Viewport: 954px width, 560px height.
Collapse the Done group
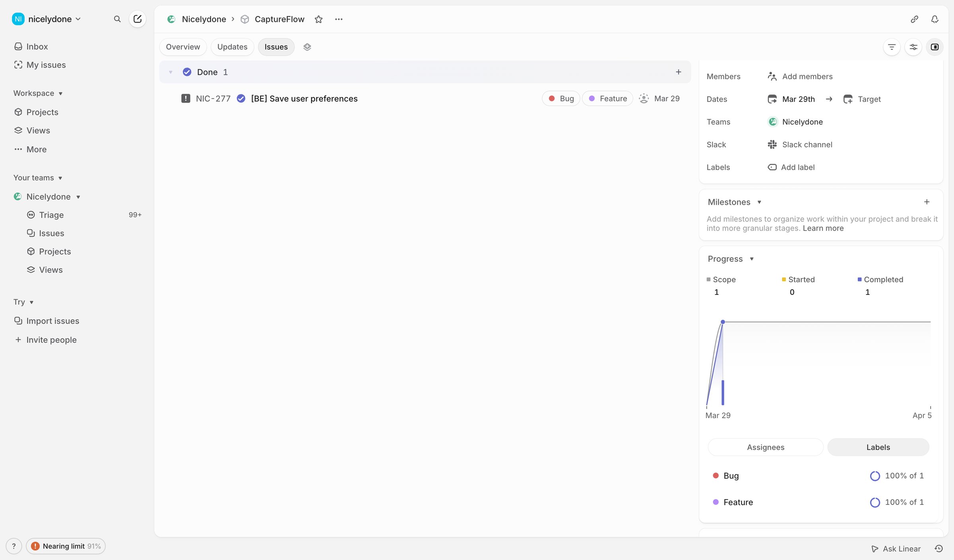171,72
